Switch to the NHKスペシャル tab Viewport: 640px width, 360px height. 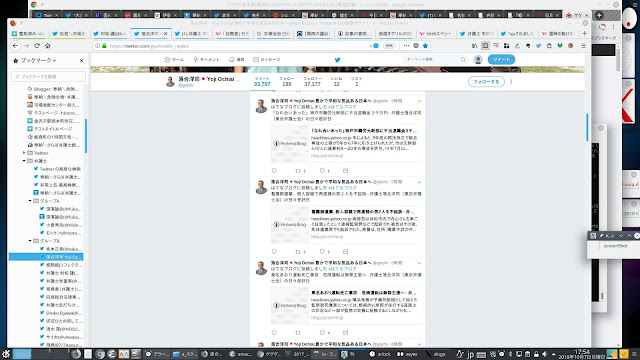coord(436,34)
